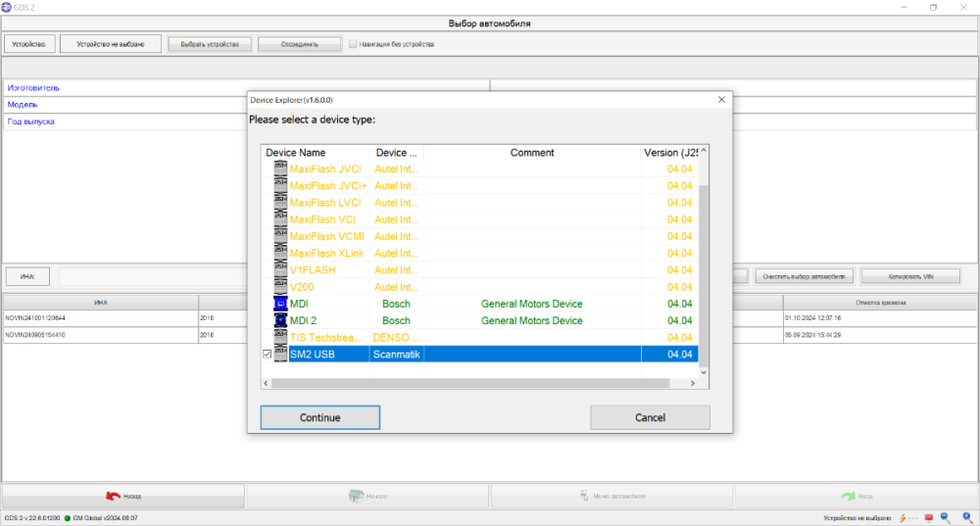Select the MDI 2 device name
Viewport: 980px width, 526px height.
point(303,320)
